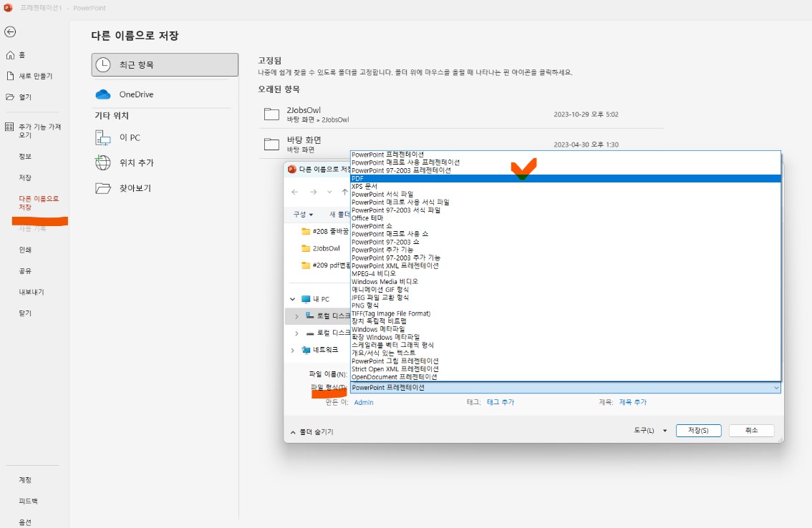The image size is (812, 528).
Task: Choose the 이 PC computer icon
Action: (x=103, y=137)
